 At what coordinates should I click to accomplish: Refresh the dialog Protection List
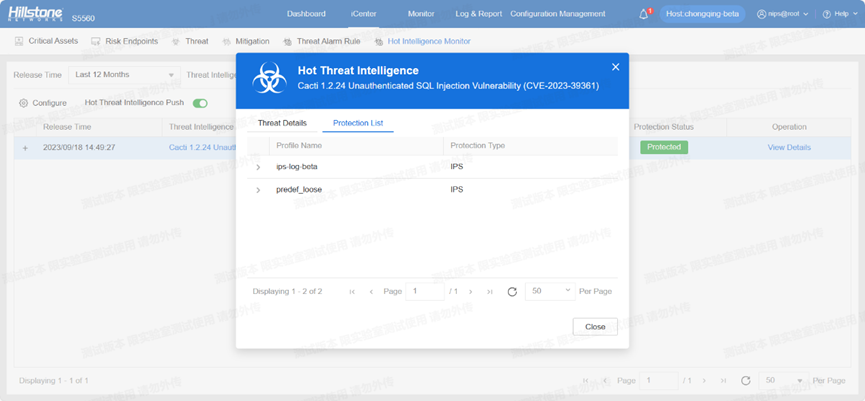(x=512, y=292)
